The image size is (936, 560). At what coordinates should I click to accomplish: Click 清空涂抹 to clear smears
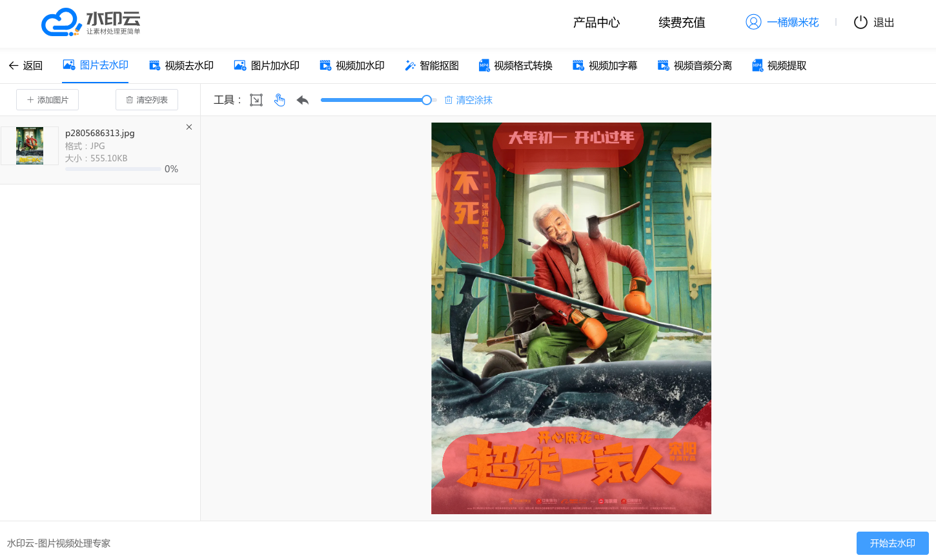tap(469, 100)
